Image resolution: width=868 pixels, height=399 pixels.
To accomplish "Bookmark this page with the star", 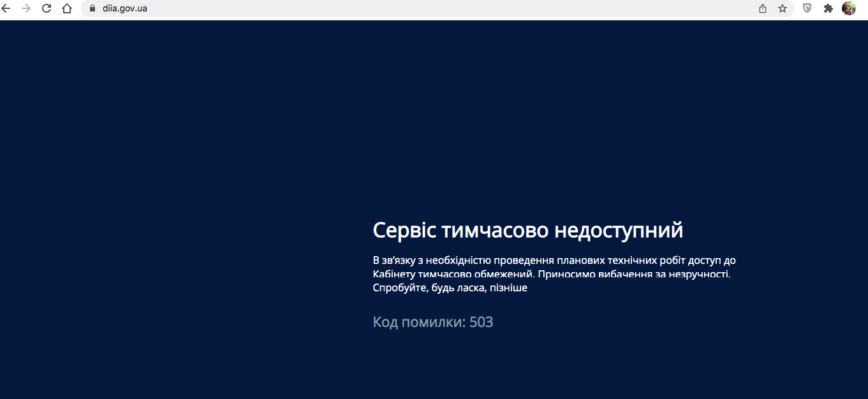I will [783, 9].
